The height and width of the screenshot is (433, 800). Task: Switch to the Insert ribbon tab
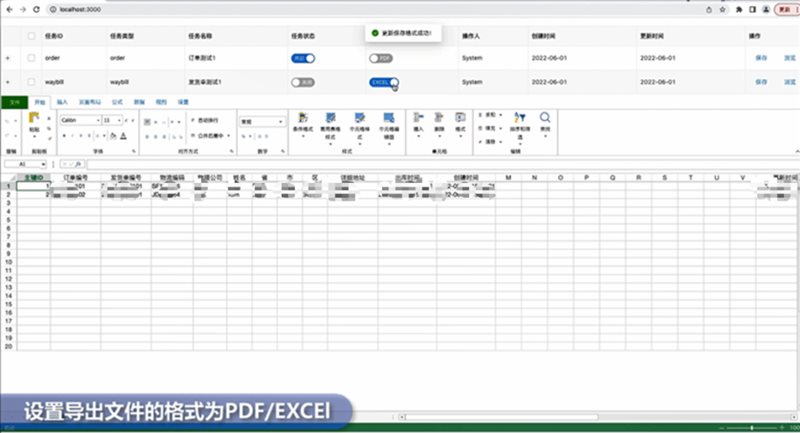point(62,102)
